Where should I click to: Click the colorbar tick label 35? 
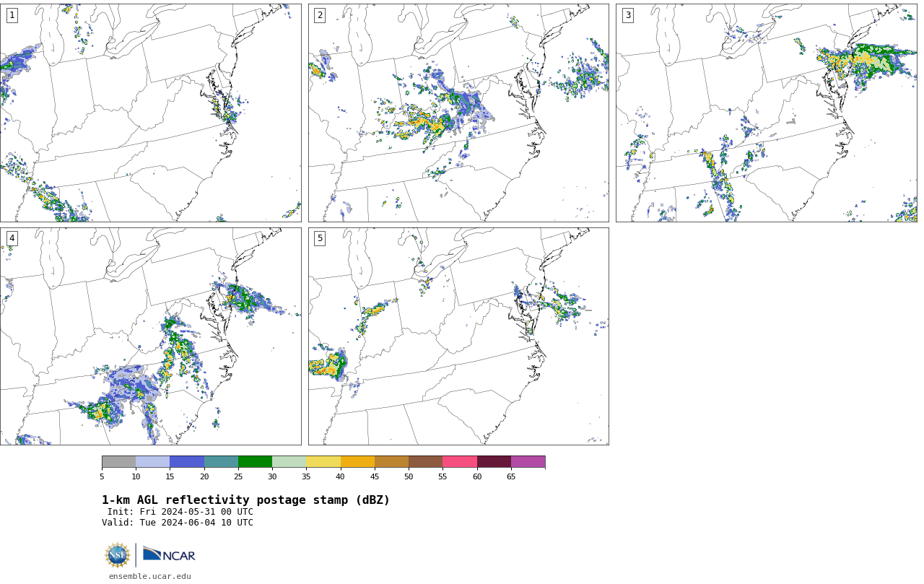pos(306,476)
